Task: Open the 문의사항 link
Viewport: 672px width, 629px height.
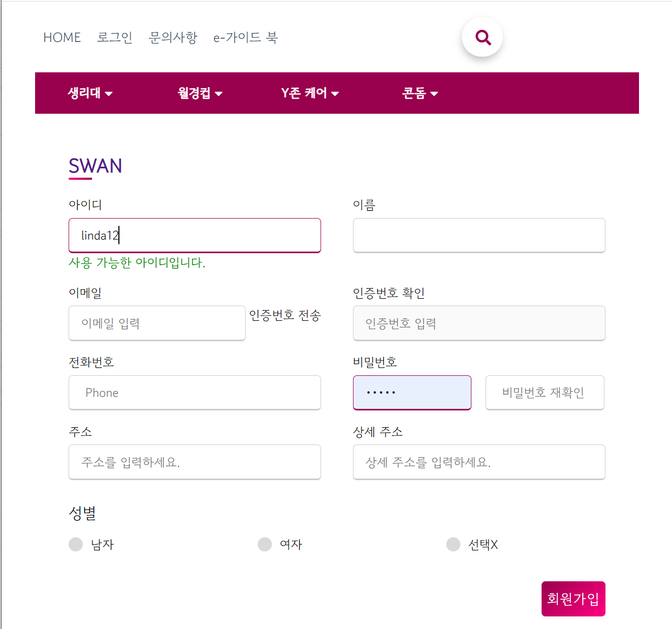Action: (x=173, y=38)
